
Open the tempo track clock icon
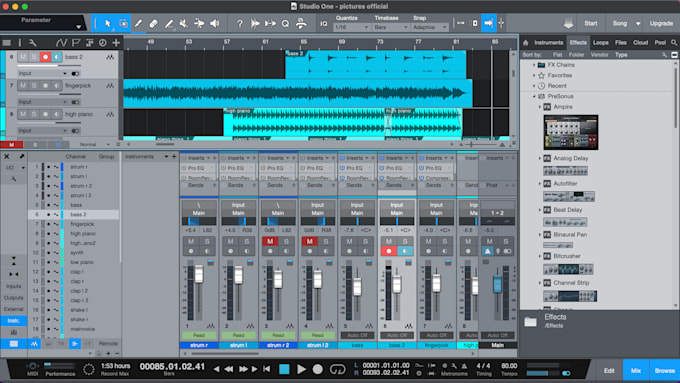click(x=102, y=43)
